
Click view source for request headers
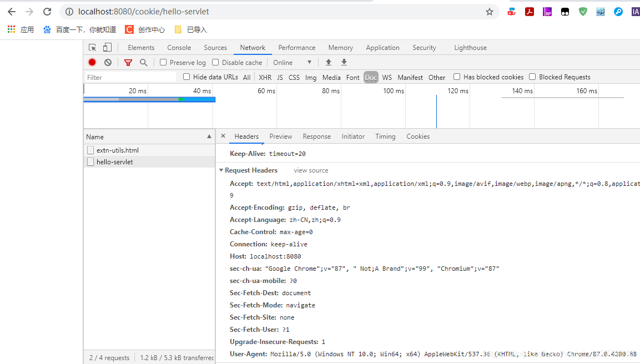pyautogui.click(x=311, y=170)
